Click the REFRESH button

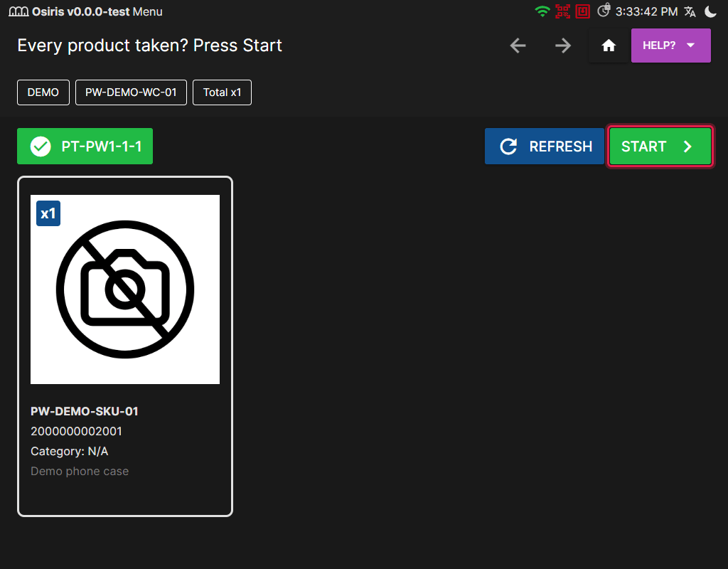tap(544, 147)
